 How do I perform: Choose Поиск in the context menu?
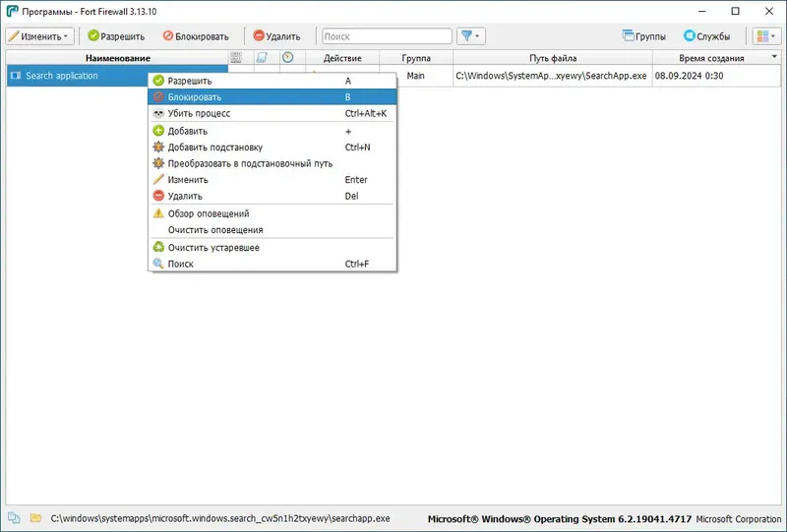[x=272, y=264]
